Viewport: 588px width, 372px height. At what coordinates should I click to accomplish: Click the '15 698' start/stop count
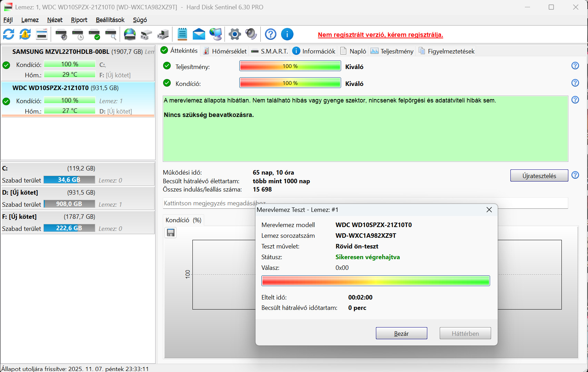(x=262, y=189)
